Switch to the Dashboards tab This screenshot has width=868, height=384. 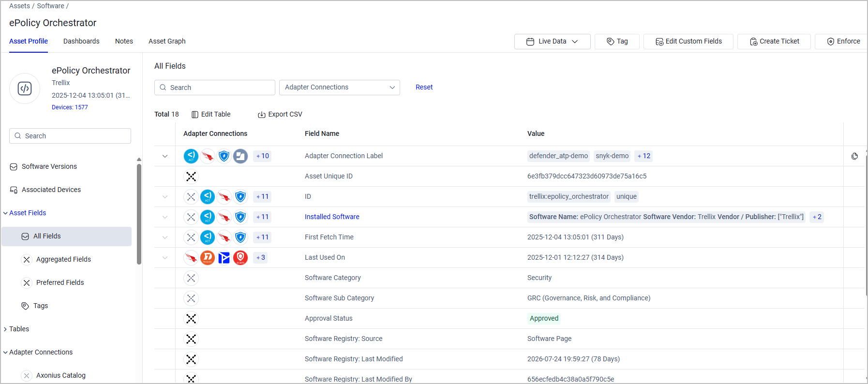81,41
